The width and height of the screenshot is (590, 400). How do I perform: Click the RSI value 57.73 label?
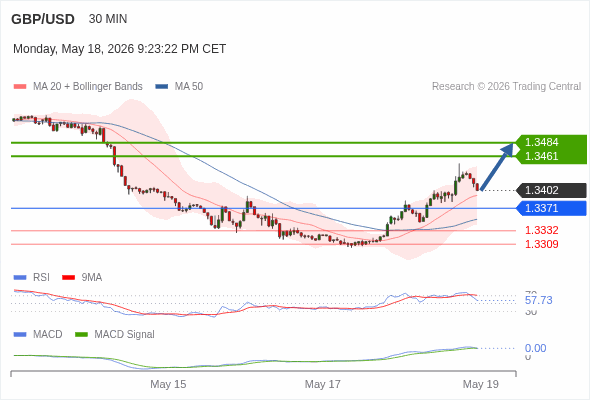pyautogui.click(x=538, y=300)
